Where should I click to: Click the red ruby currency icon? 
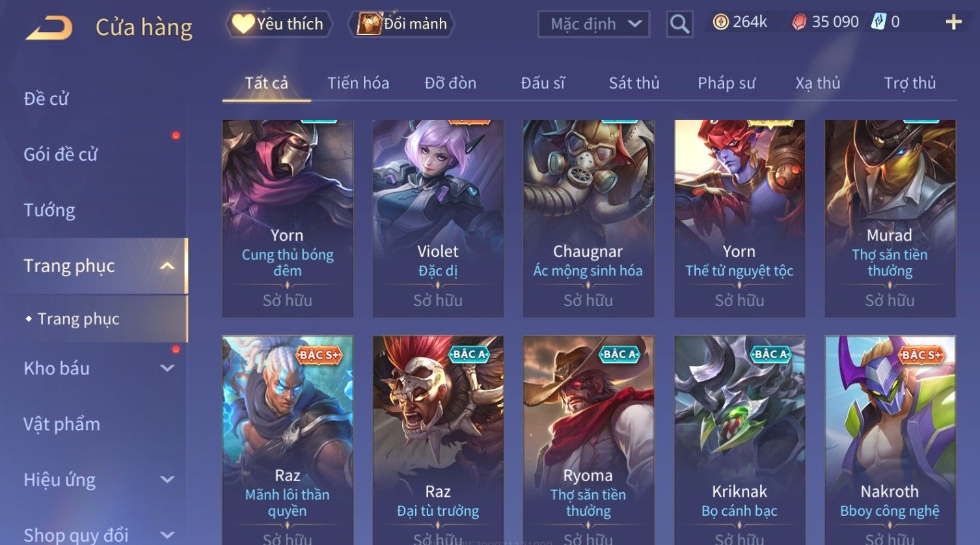coord(799,23)
